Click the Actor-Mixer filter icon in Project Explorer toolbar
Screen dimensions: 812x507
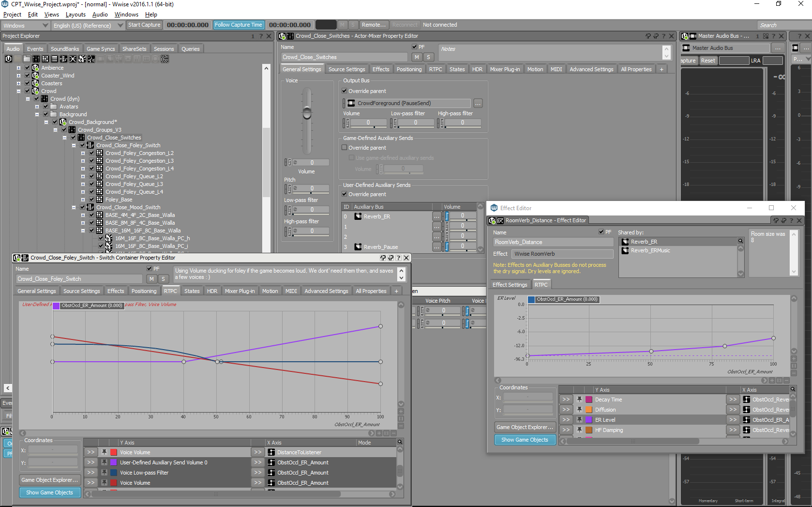point(36,59)
